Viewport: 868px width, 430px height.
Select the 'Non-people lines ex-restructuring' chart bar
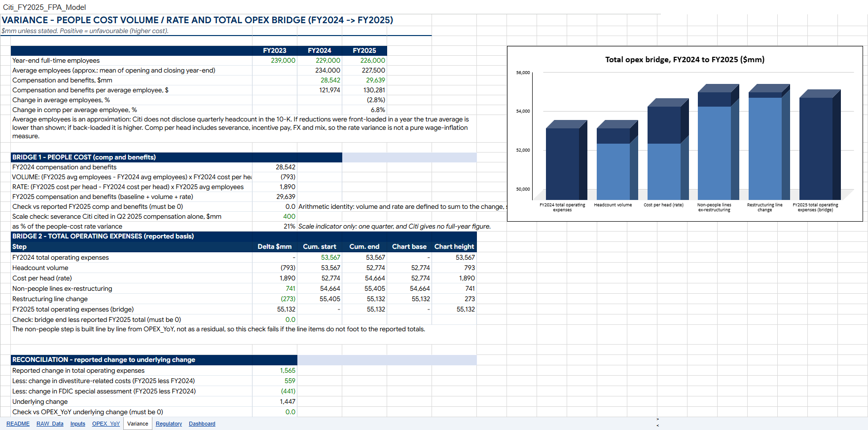[718, 142]
